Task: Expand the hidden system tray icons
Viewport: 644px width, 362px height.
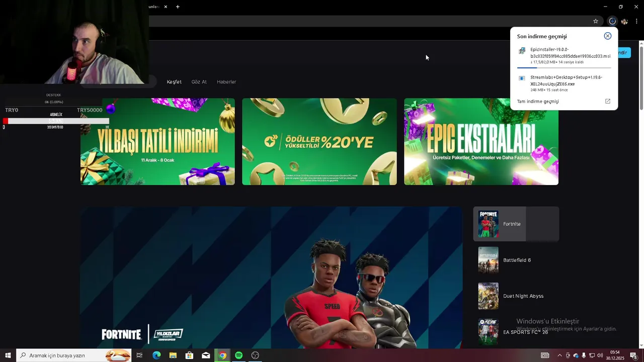Action: [559, 355]
